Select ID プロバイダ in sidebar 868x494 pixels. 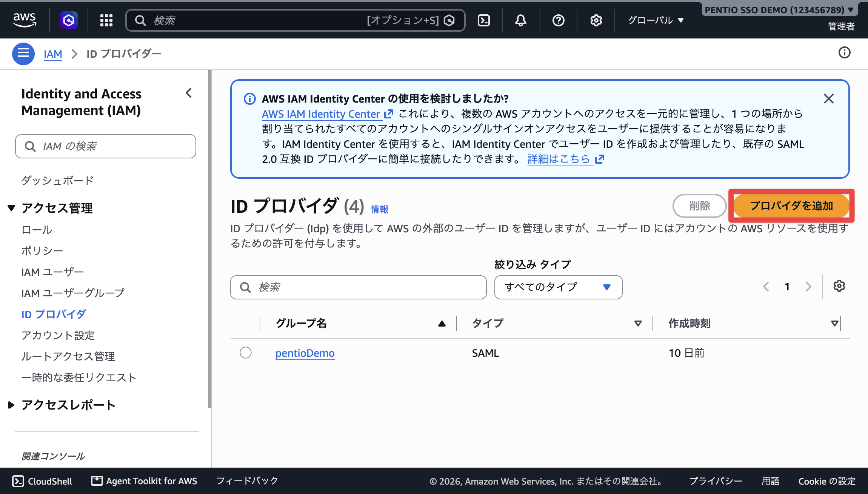click(x=54, y=314)
